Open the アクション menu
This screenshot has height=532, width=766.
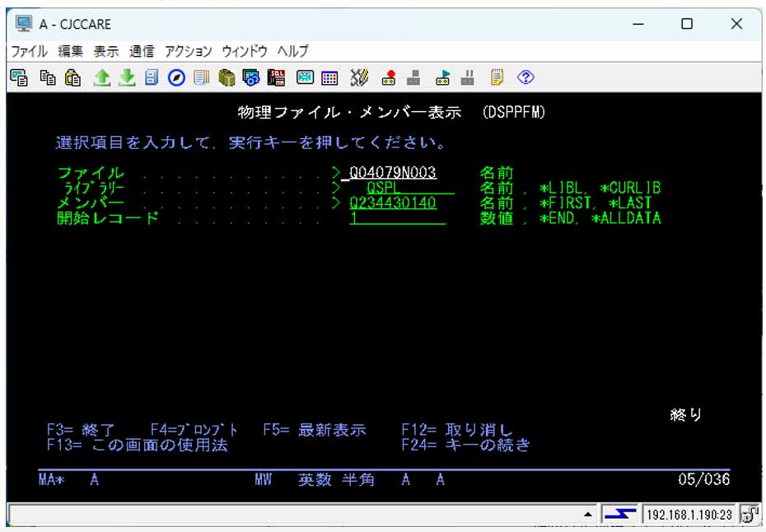188,51
